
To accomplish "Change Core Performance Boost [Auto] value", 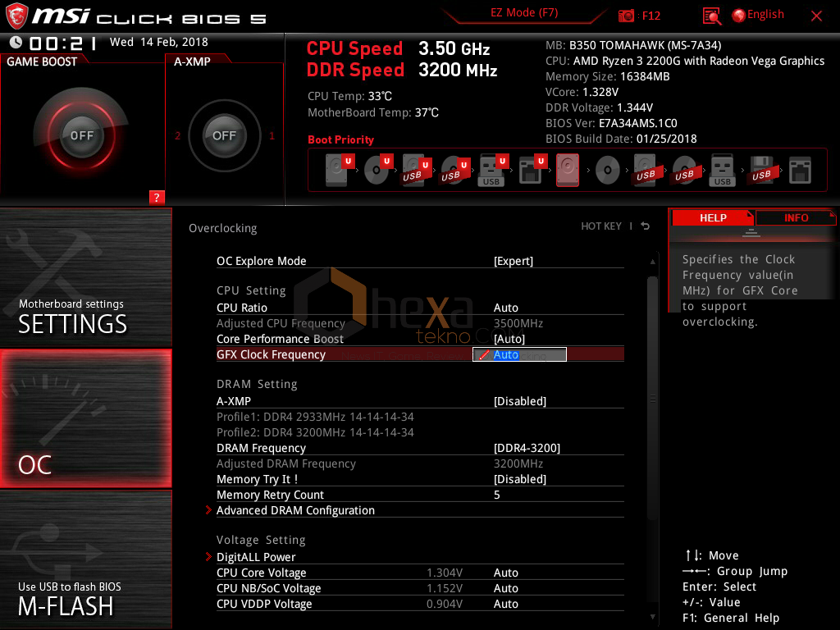I will click(x=509, y=339).
